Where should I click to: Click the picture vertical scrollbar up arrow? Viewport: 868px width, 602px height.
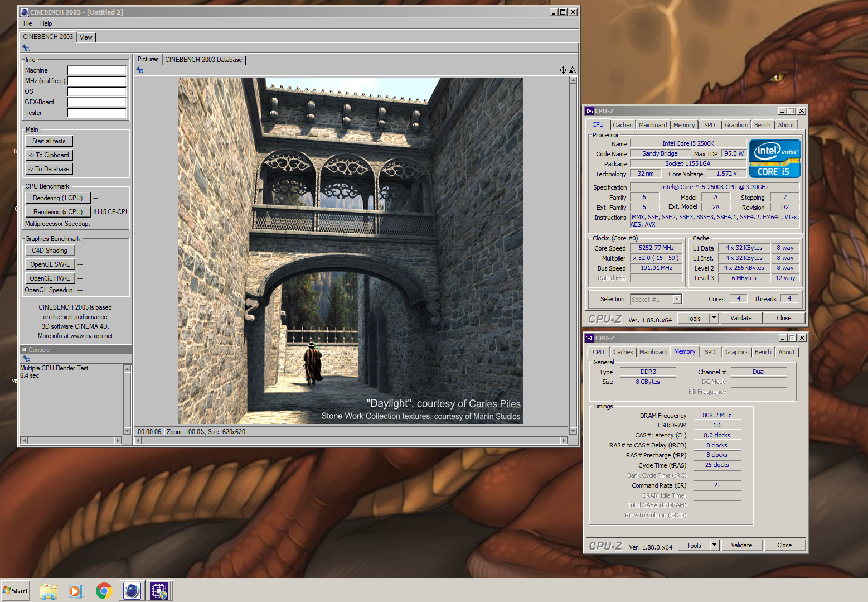coord(573,80)
